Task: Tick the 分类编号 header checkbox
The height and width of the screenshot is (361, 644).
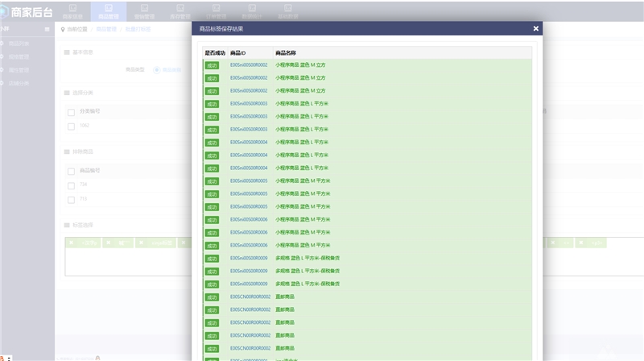Action: [71, 112]
